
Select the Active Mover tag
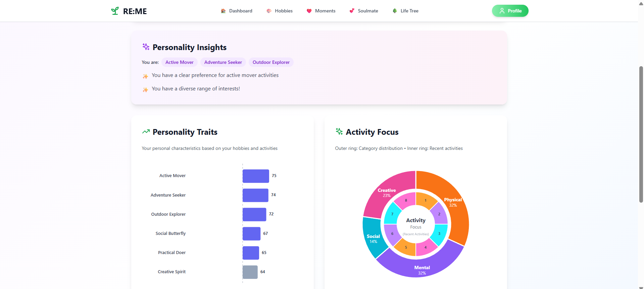pyautogui.click(x=179, y=62)
